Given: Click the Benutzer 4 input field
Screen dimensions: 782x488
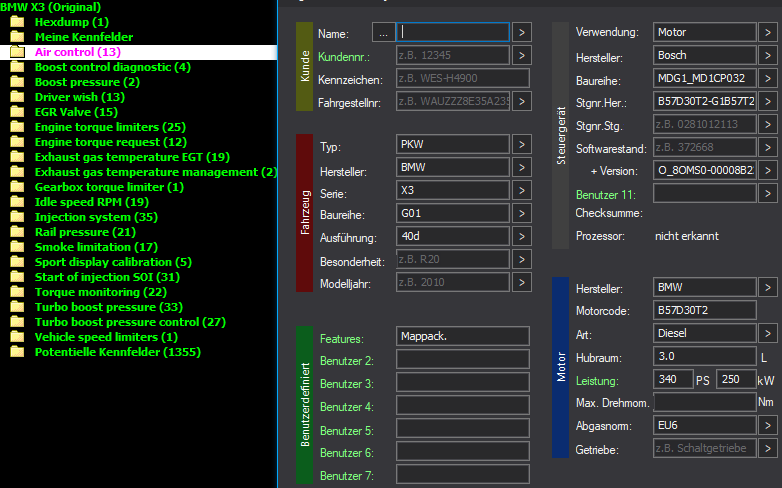Looking at the screenshot, I should click(463, 405).
